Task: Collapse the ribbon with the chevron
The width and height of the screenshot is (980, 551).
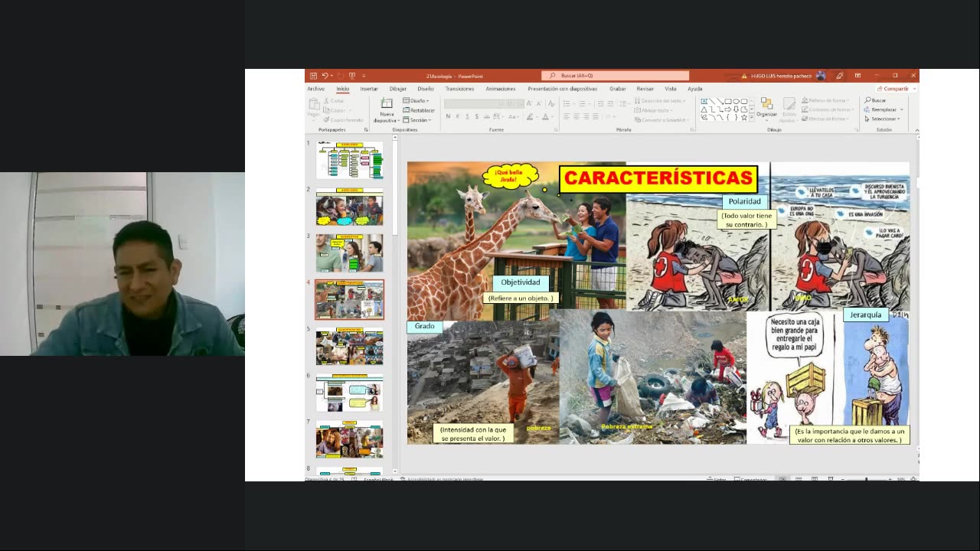Action: click(916, 130)
